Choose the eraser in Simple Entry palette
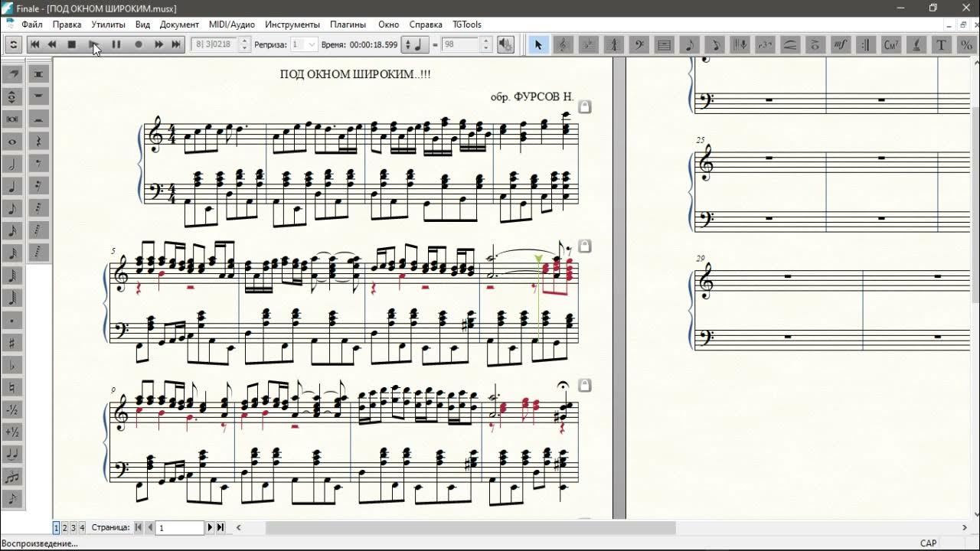 [12, 74]
